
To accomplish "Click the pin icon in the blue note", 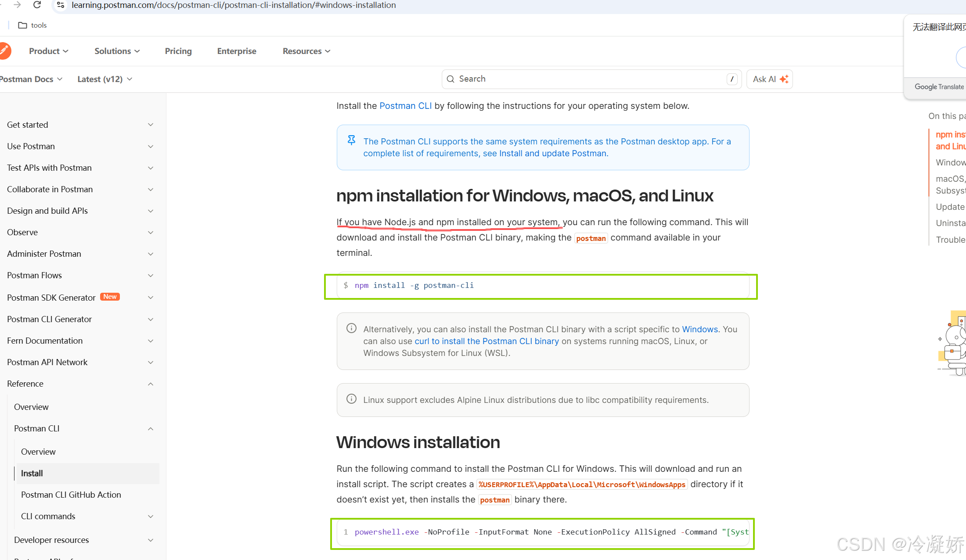I will (351, 140).
